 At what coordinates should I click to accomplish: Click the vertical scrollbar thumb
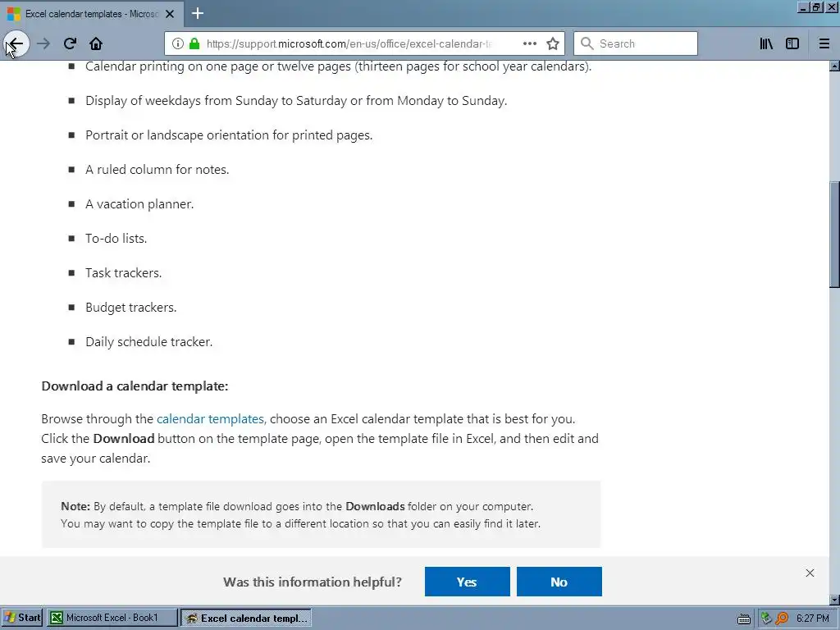pyautogui.click(x=834, y=235)
